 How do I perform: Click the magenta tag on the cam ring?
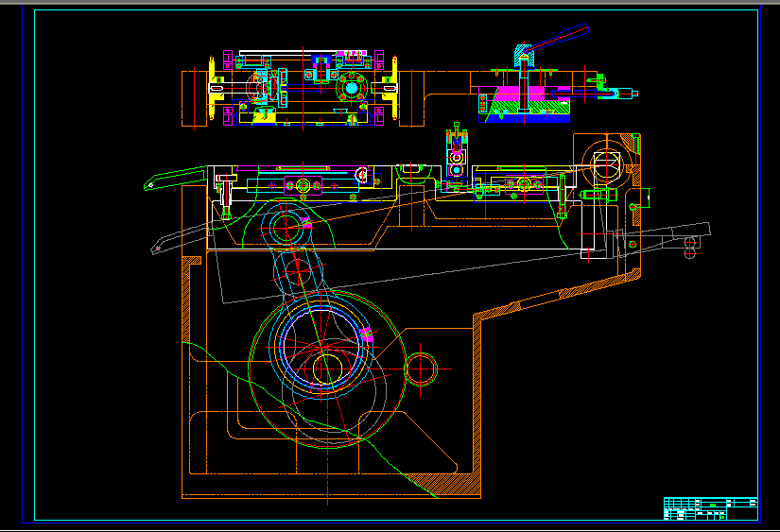coord(367,334)
